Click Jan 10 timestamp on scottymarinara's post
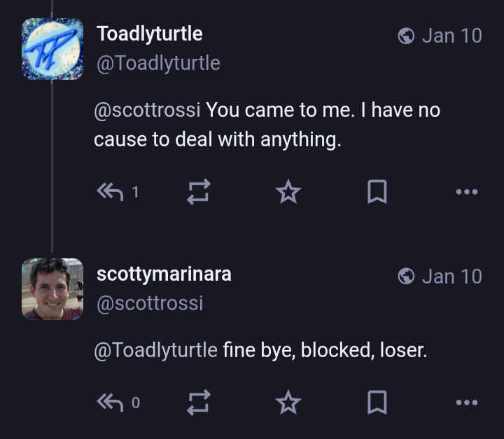The height and width of the screenshot is (439, 504). click(451, 277)
